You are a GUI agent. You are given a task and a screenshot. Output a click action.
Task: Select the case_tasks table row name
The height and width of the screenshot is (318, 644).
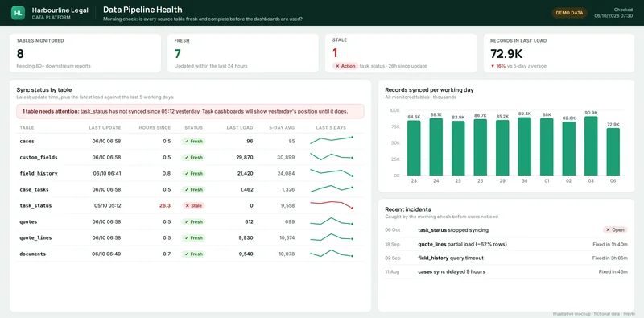point(35,189)
